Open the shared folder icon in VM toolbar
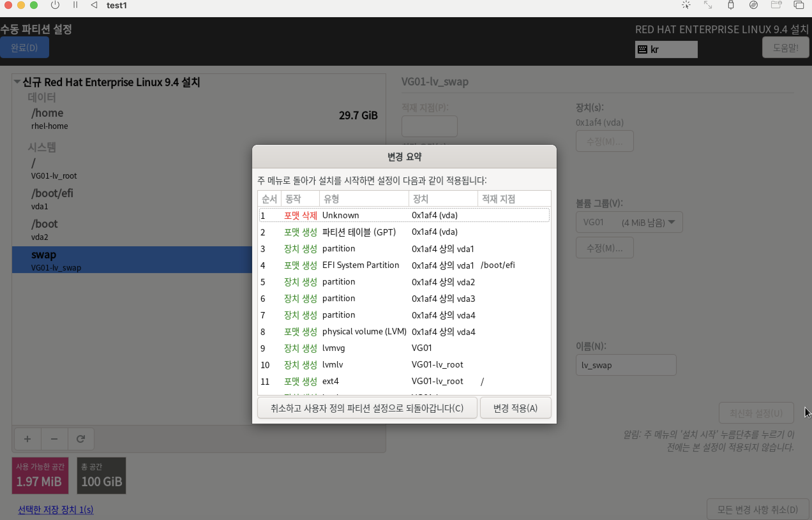812x520 pixels. click(776, 5)
